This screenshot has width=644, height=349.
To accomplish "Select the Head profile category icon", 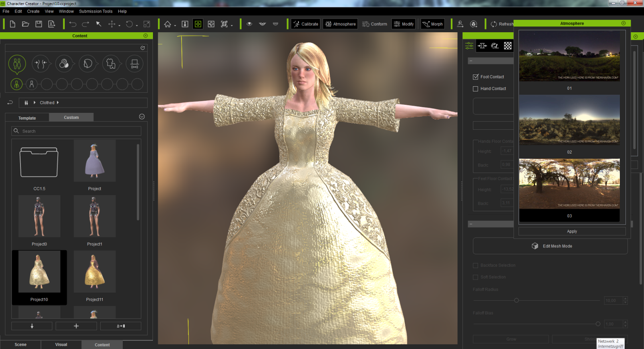I will (x=88, y=64).
